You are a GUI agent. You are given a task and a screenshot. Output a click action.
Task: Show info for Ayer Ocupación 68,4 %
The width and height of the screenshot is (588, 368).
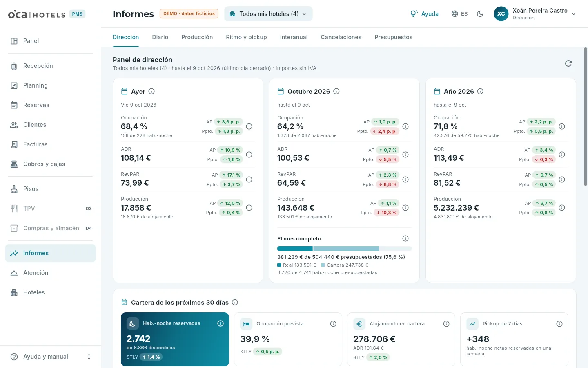point(249,126)
